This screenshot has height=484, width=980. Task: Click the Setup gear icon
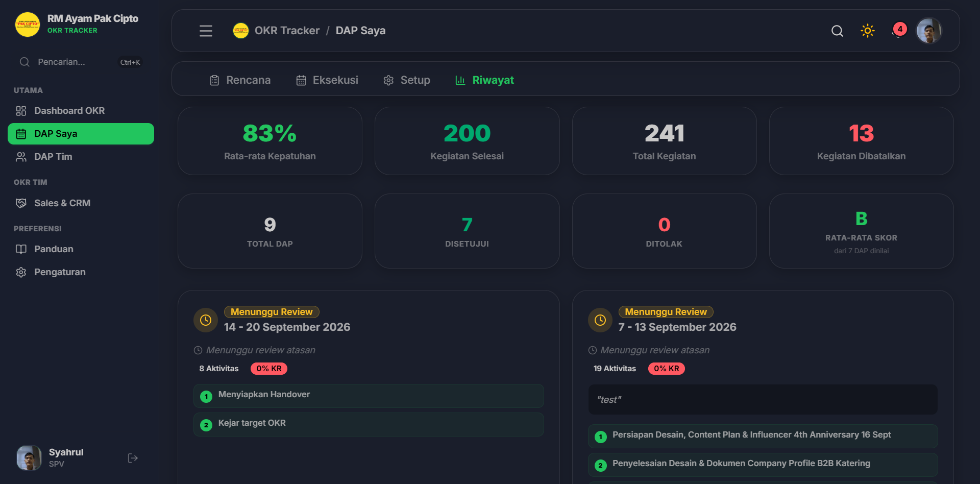(x=388, y=80)
